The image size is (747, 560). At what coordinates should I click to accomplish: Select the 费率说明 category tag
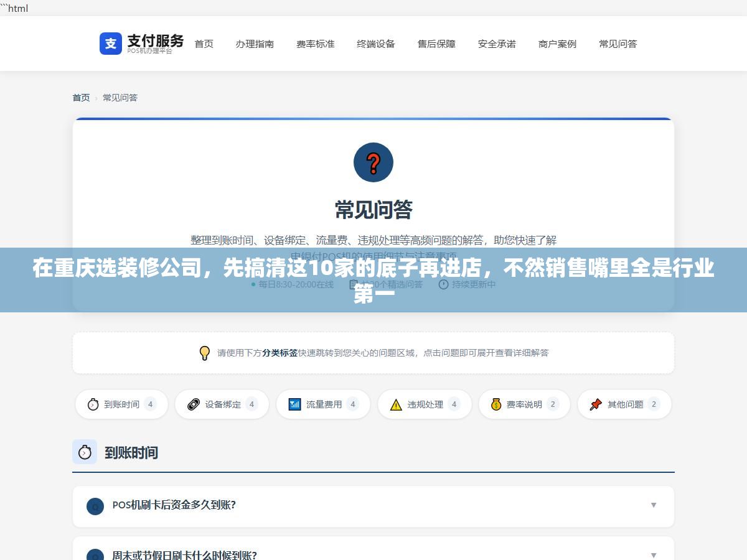(524, 404)
